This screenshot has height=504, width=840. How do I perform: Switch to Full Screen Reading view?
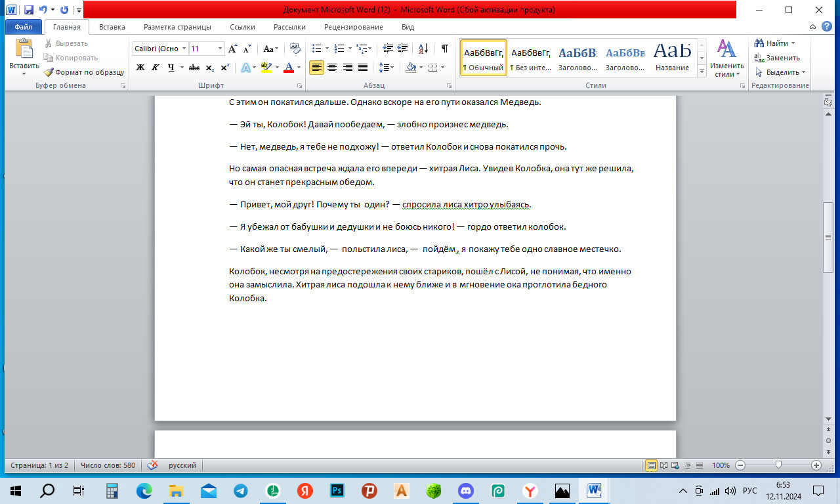(663, 465)
